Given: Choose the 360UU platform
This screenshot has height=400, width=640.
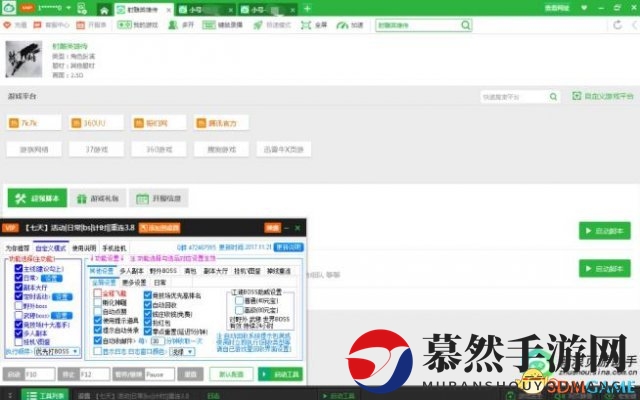Looking at the screenshot, I should pyautogui.click(x=96, y=122).
